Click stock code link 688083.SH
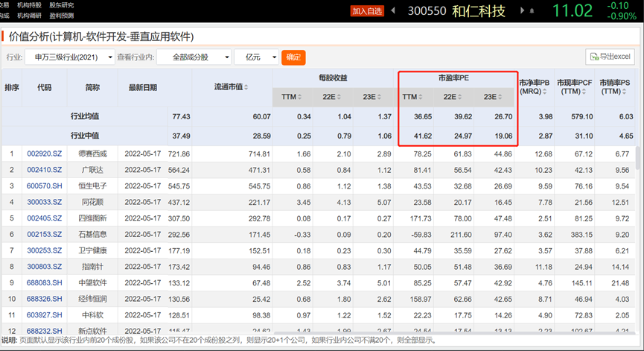 click(x=46, y=282)
